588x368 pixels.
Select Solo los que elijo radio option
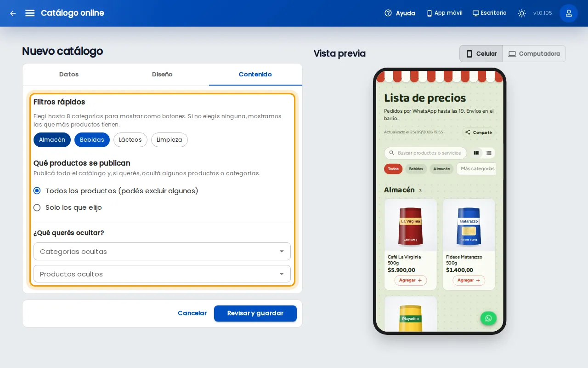tap(37, 207)
